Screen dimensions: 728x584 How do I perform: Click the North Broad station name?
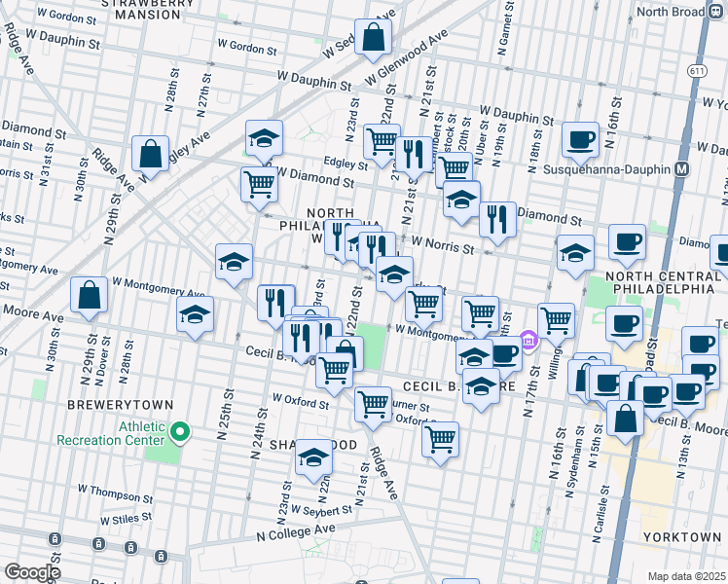click(671, 12)
